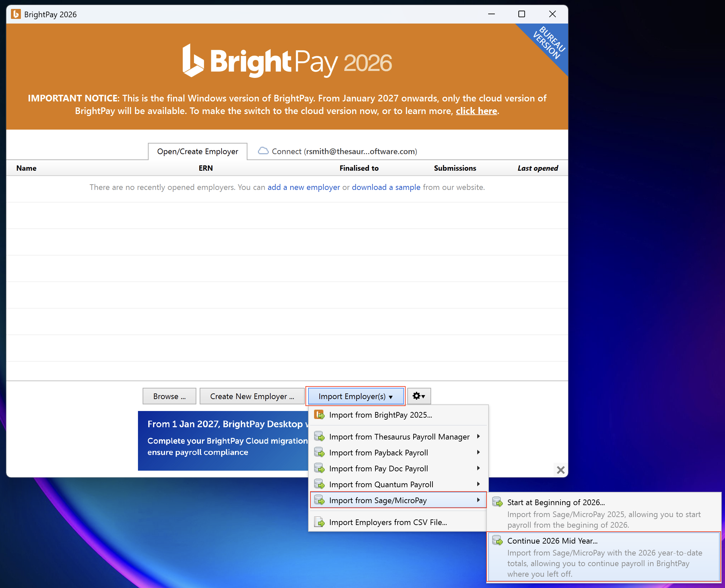Image resolution: width=725 pixels, height=588 pixels.
Task: Sort by Last opened column header
Action: (x=538, y=168)
